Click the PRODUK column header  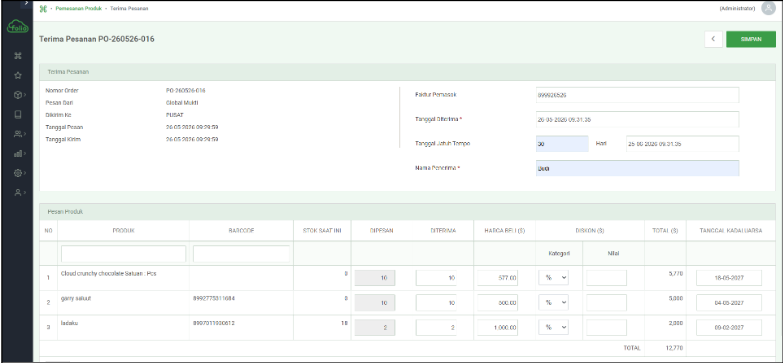[x=123, y=231]
